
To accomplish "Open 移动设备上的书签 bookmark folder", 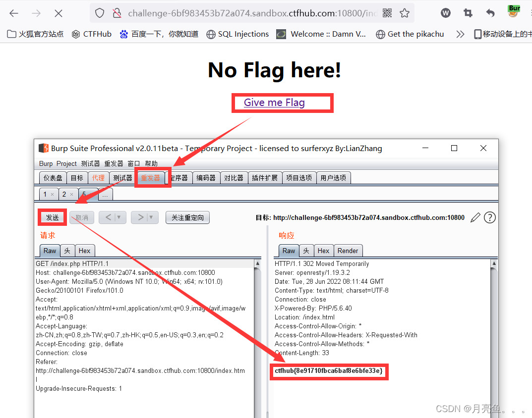I will tap(503, 34).
